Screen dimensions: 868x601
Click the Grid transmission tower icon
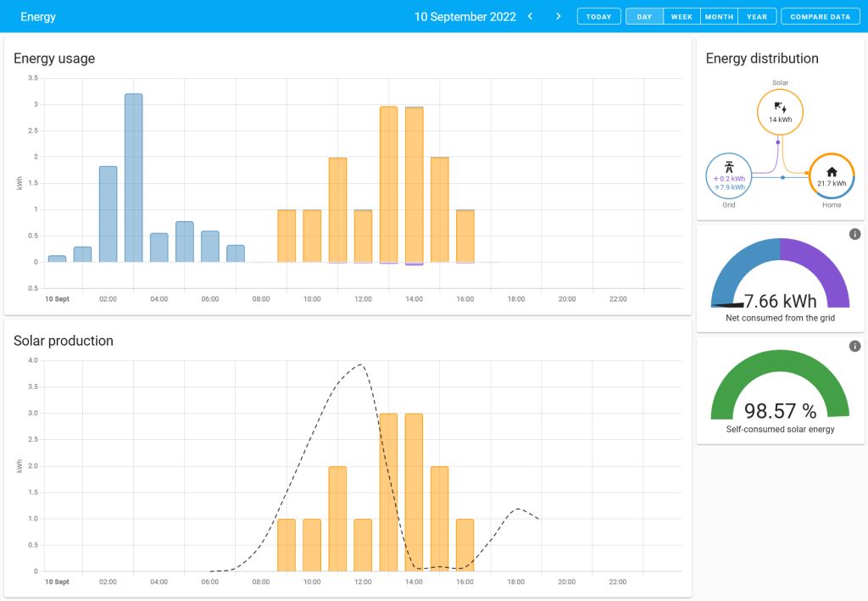tap(729, 166)
